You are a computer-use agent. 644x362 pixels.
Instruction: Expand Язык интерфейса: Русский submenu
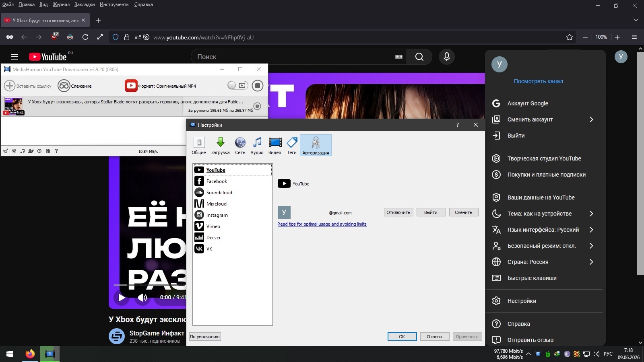click(x=544, y=230)
